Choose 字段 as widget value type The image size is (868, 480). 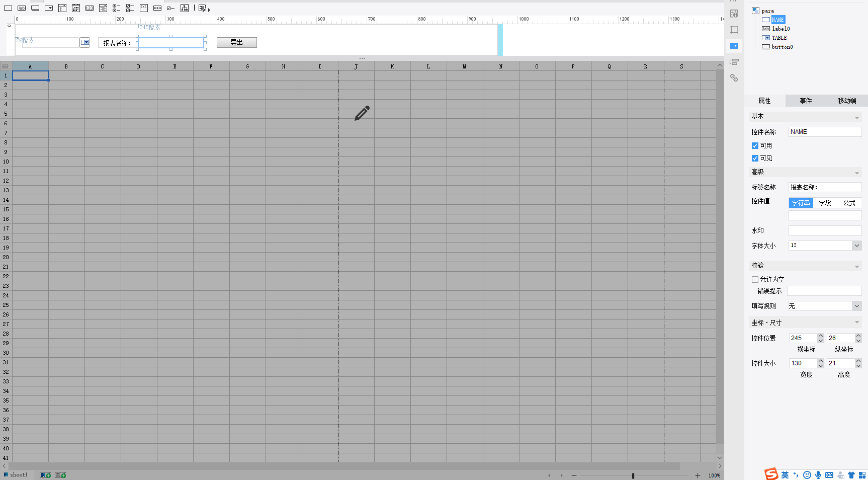[825, 203]
